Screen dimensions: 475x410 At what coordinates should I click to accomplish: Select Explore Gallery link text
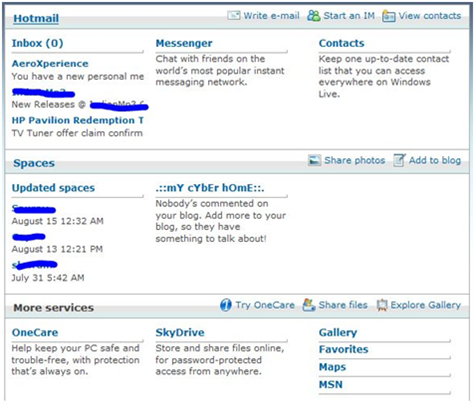(426, 305)
